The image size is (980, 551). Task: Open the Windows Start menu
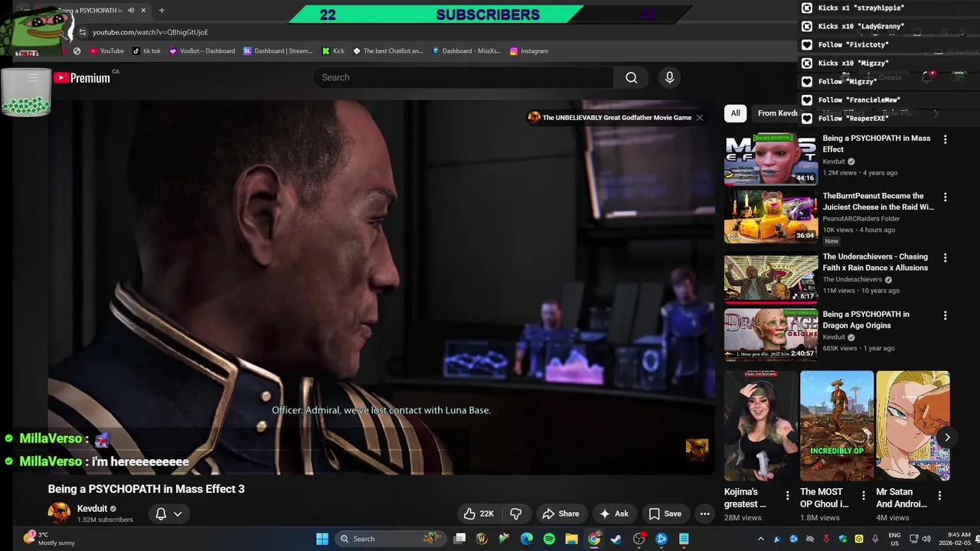coord(322,539)
